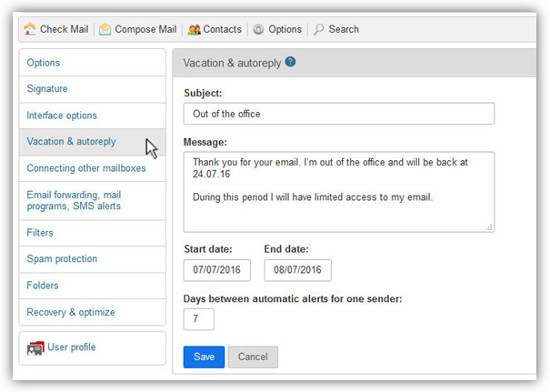Click the days between alerts field
Screen dimensions: 550x392
199,319
